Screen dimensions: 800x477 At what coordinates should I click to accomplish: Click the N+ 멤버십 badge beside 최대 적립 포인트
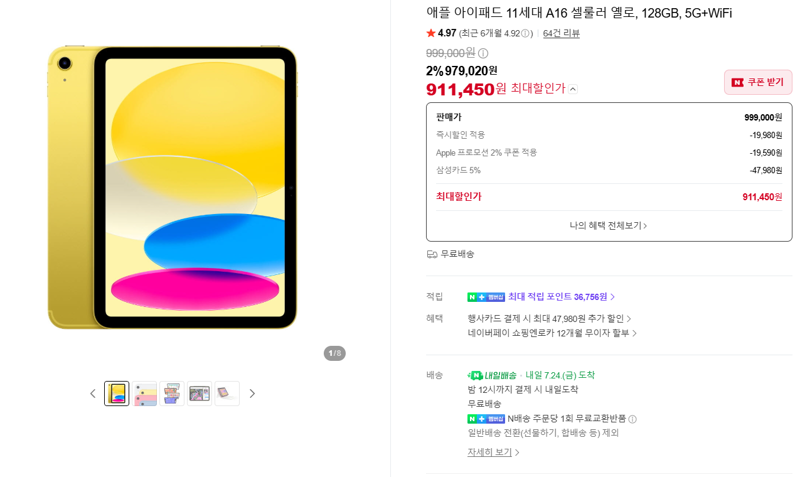click(x=486, y=297)
